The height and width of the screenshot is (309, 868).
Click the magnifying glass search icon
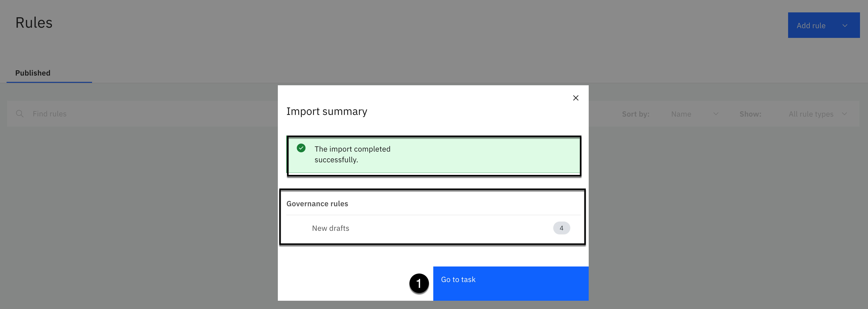(x=20, y=114)
